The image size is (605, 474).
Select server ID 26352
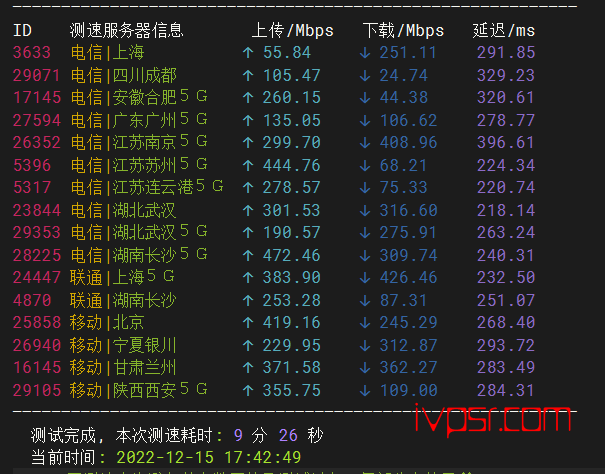[37, 142]
